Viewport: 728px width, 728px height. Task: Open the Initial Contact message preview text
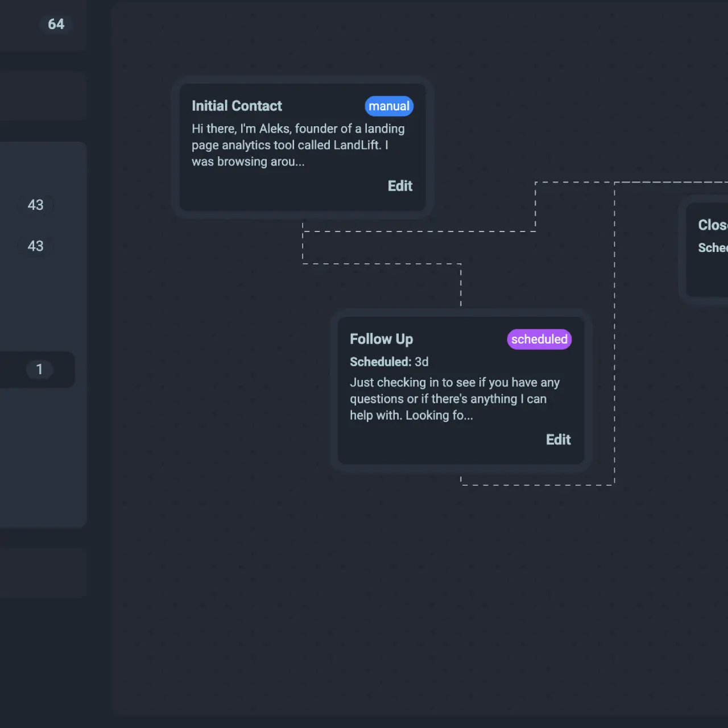click(298, 145)
